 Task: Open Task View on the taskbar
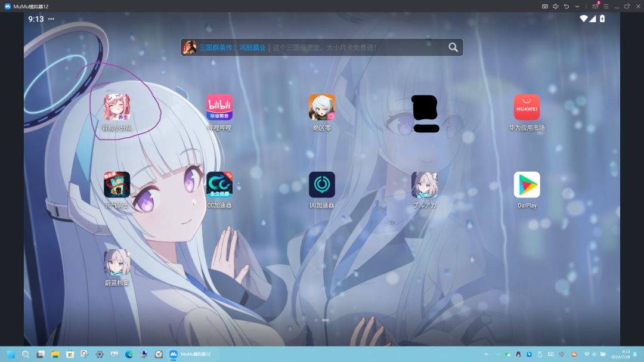click(x=41, y=354)
